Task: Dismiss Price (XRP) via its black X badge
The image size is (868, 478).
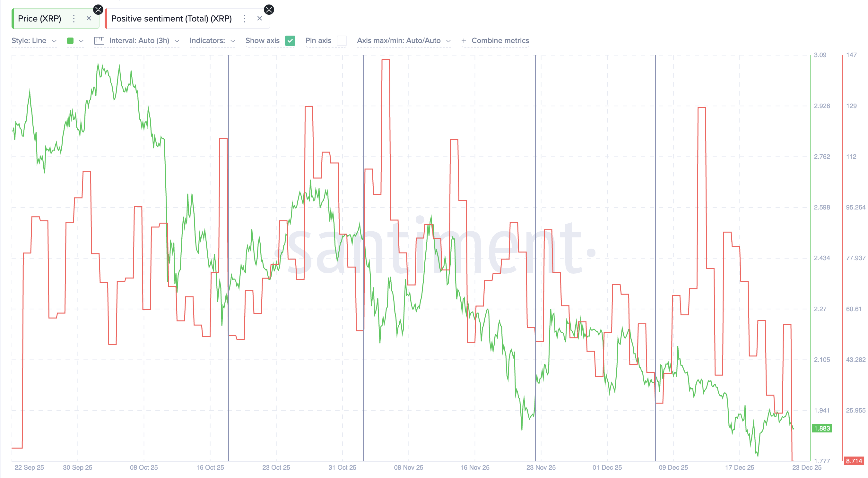Action: pyautogui.click(x=98, y=9)
